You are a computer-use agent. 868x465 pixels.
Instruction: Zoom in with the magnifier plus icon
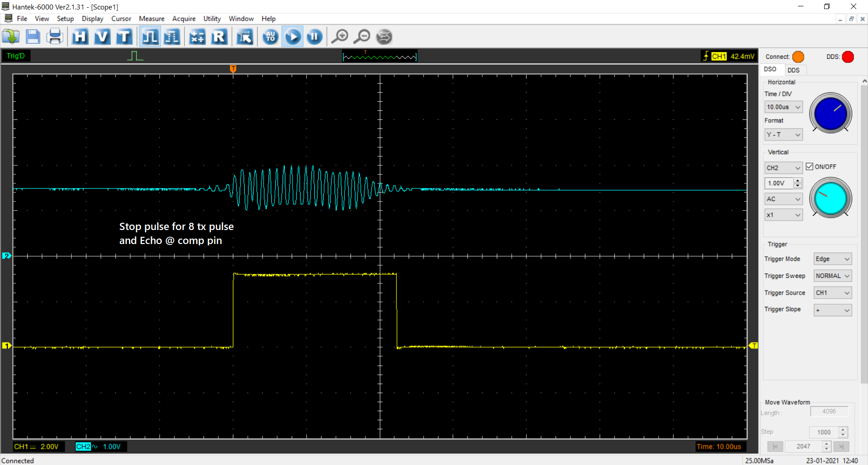coord(340,37)
